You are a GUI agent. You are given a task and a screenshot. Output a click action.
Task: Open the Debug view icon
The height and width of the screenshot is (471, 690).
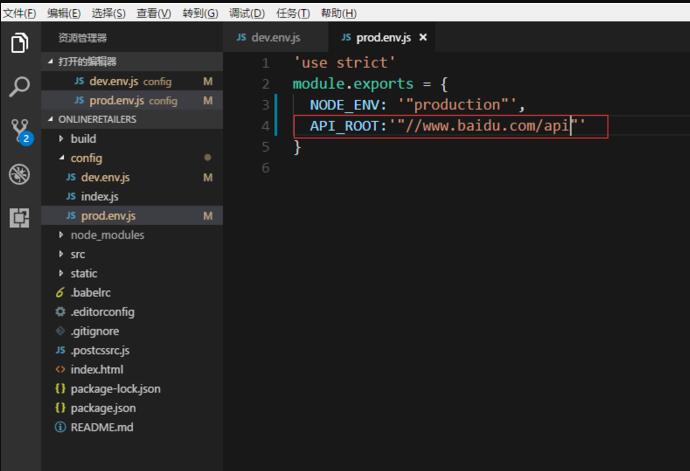tap(19, 174)
